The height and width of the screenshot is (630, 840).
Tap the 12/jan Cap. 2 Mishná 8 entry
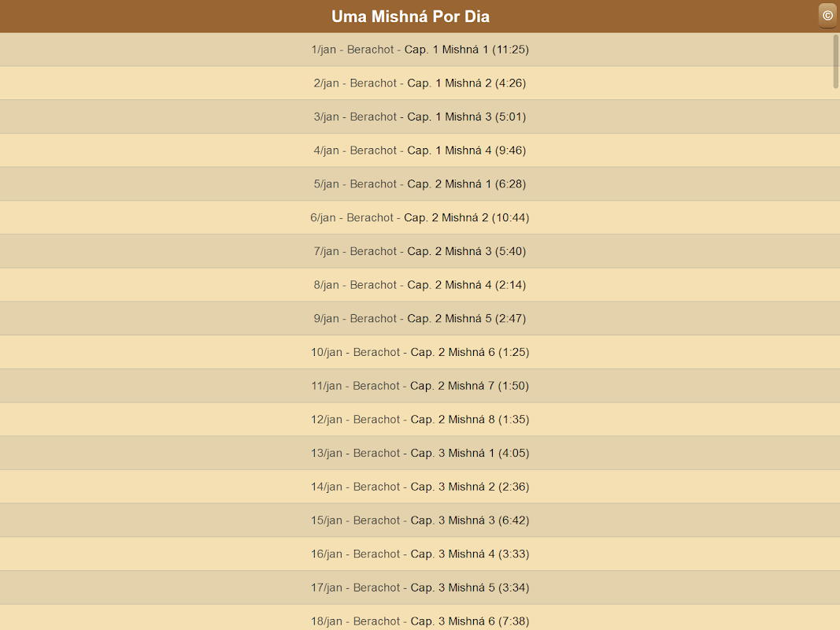pos(420,420)
